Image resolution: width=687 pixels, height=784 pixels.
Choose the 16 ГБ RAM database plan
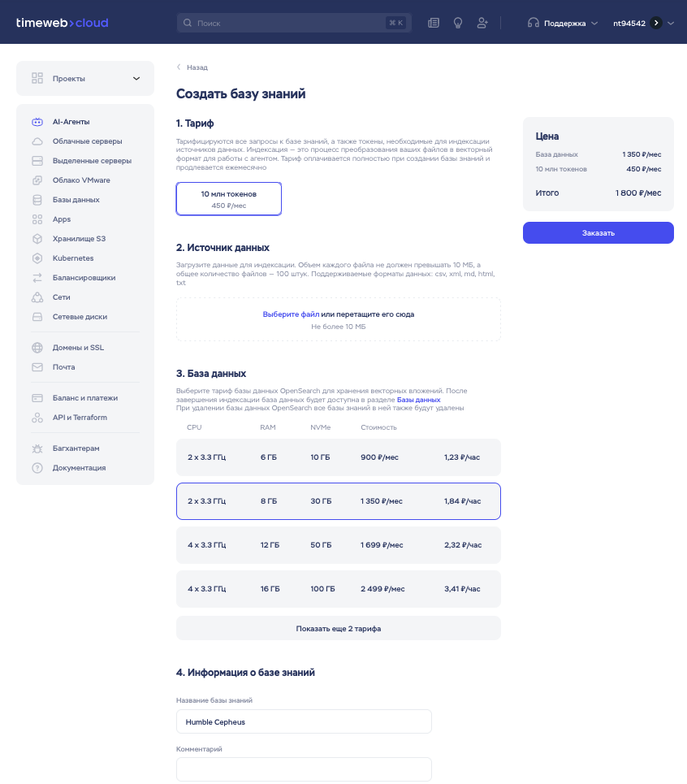click(338, 589)
